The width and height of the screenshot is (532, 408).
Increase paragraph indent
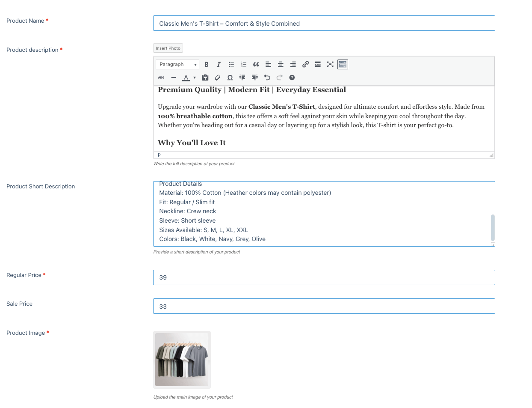point(255,77)
